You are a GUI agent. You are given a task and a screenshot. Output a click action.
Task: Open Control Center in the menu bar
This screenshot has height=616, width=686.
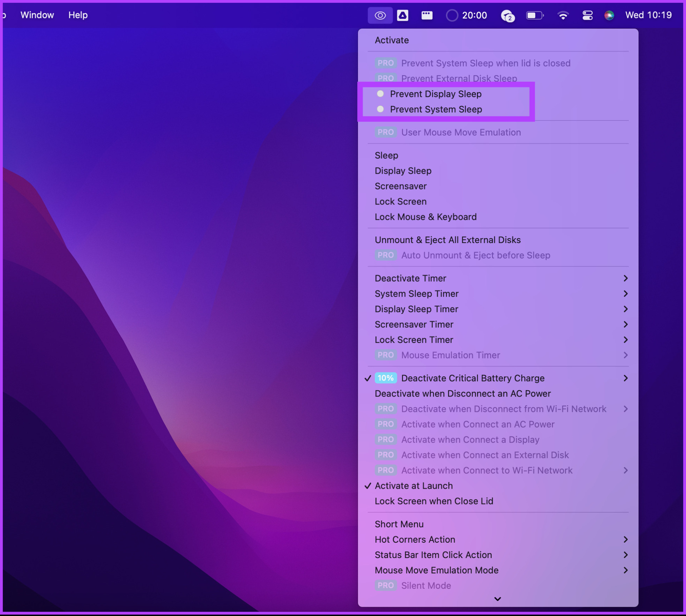(x=587, y=15)
